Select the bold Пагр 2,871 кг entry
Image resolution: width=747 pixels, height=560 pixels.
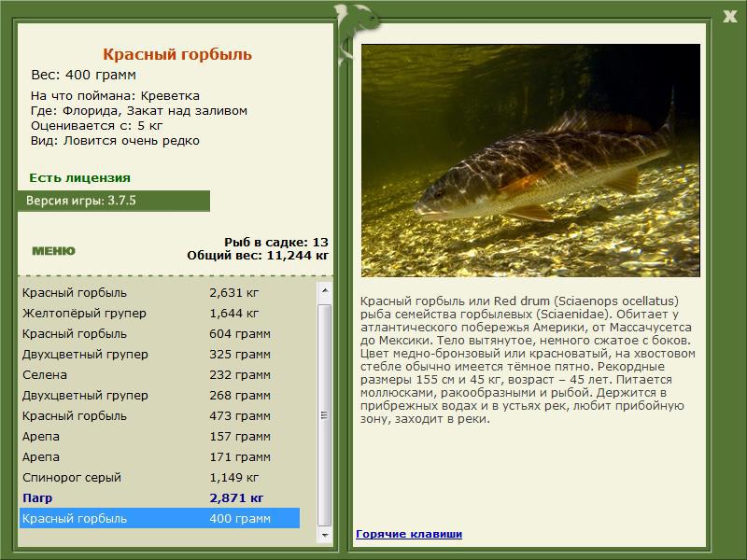click(160, 497)
